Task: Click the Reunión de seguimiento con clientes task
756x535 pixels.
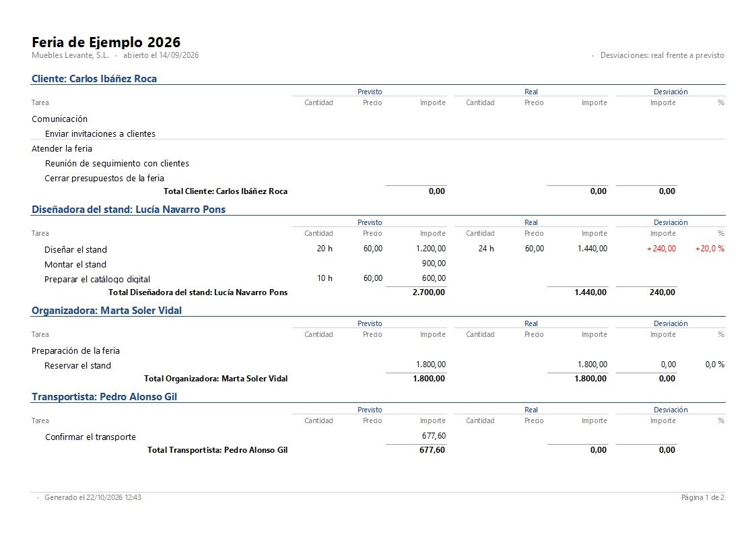Action: [116, 164]
